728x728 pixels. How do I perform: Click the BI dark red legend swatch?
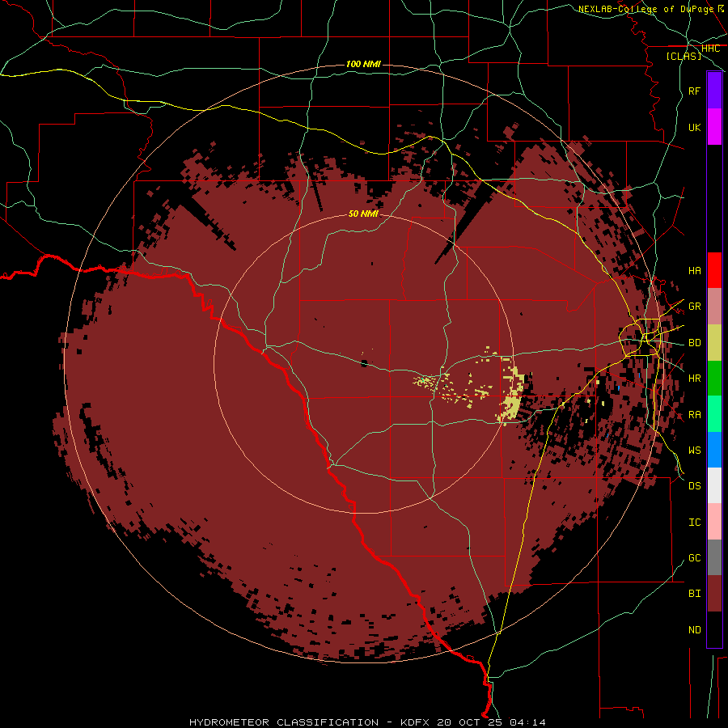[x=714, y=594]
